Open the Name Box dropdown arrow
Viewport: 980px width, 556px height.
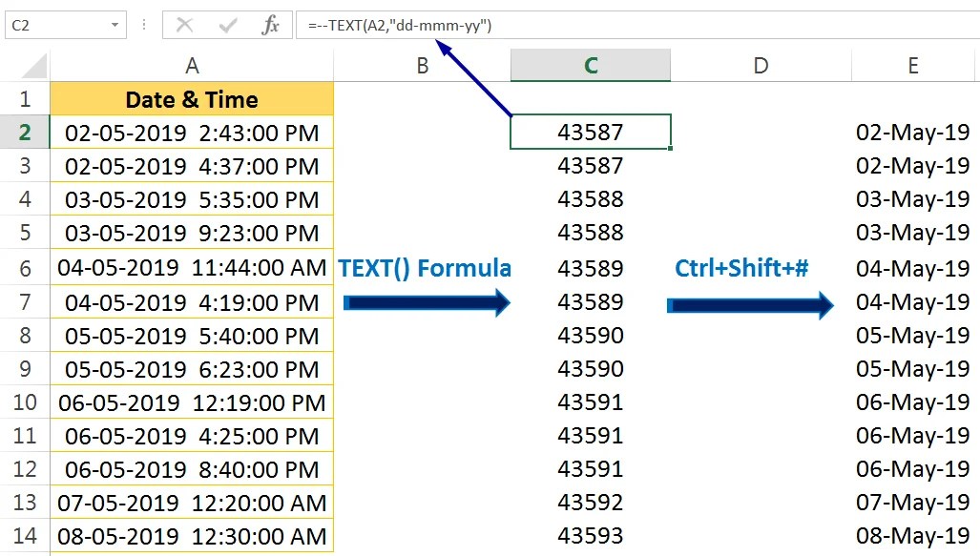click(116, 25)
